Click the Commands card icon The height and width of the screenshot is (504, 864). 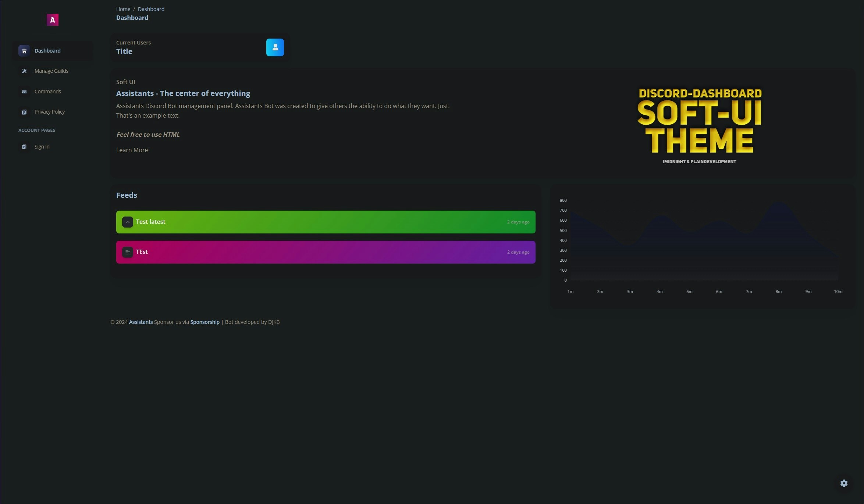coord(24,92)
